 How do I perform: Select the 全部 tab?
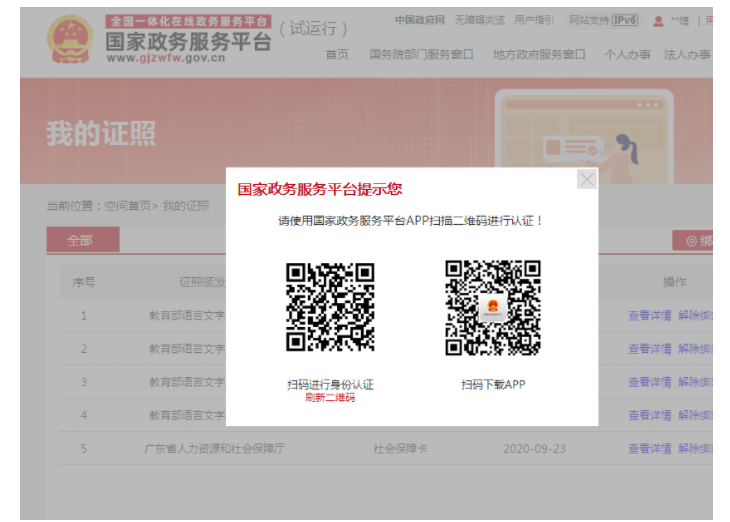tap(82, 240)
